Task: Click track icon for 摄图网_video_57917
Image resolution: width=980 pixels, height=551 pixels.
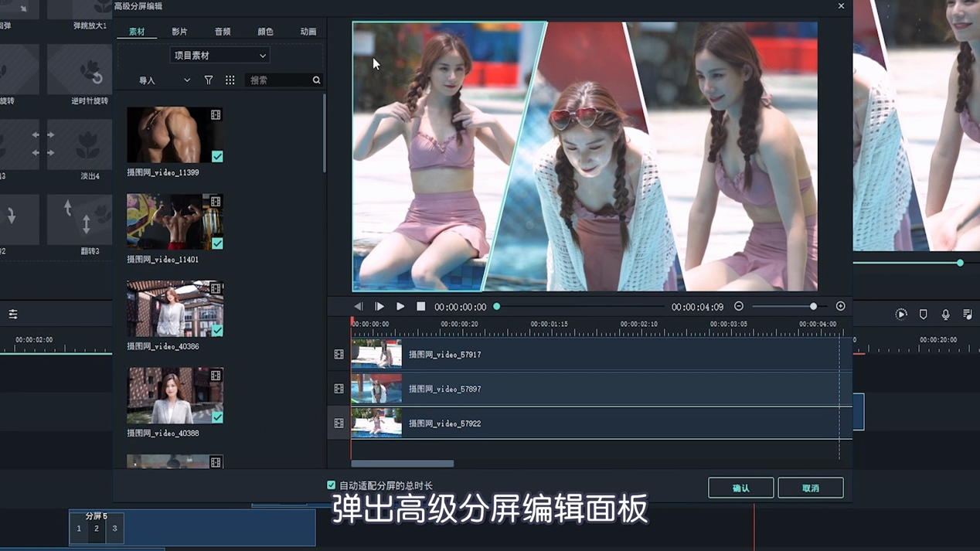Action: point(339,355)
